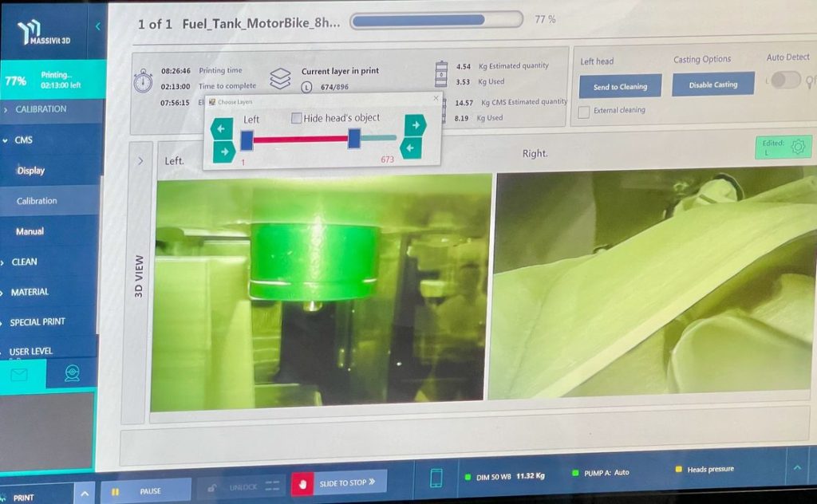
Task: Click the Disable Casting button
Action: coord(712,85)
